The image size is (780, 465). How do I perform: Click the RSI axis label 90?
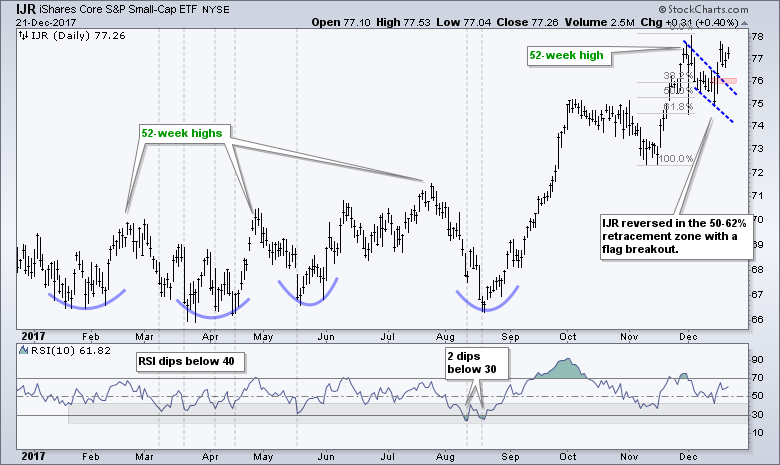pos(758,360)
